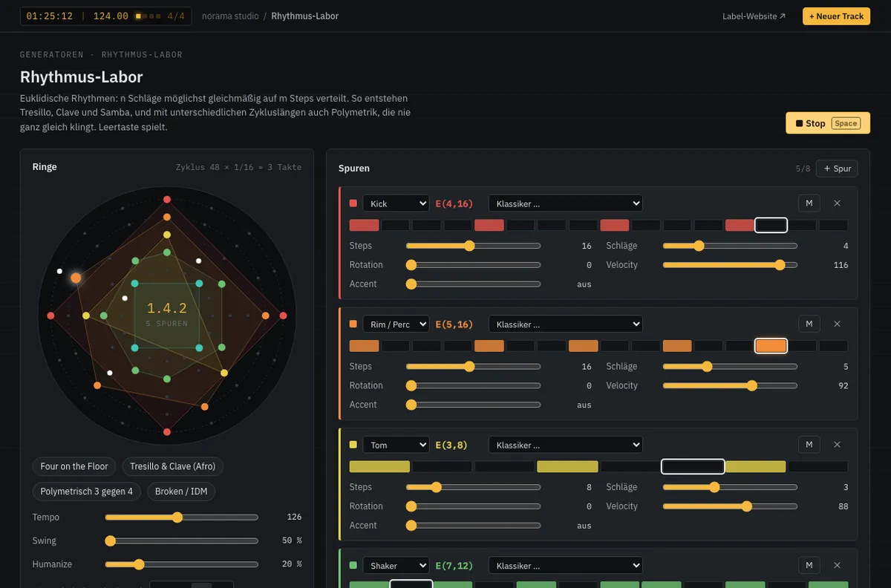Screen dimensions: 891x588
Task: Apply the Polymetrisch 3 gegen 4 preset
Action: [87, 491]
